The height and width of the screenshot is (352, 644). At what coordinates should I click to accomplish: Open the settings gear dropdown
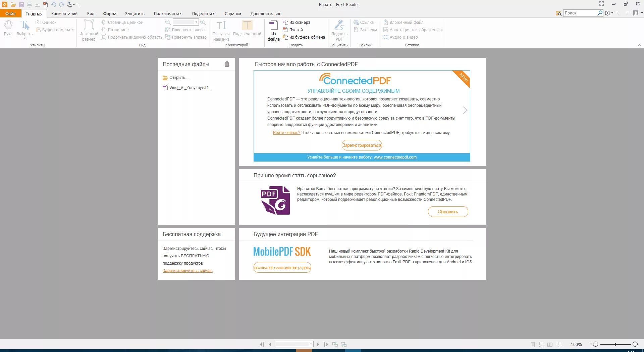[609, 13]
